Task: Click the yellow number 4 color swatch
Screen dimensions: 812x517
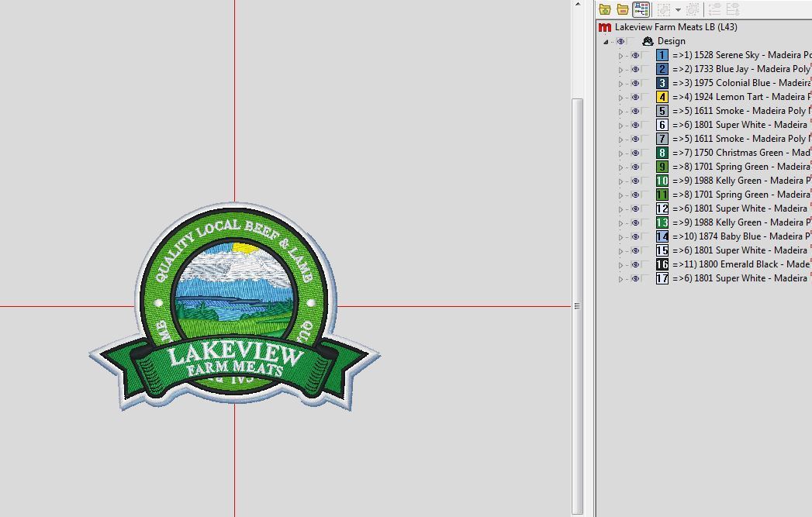Action: (662, 97)
